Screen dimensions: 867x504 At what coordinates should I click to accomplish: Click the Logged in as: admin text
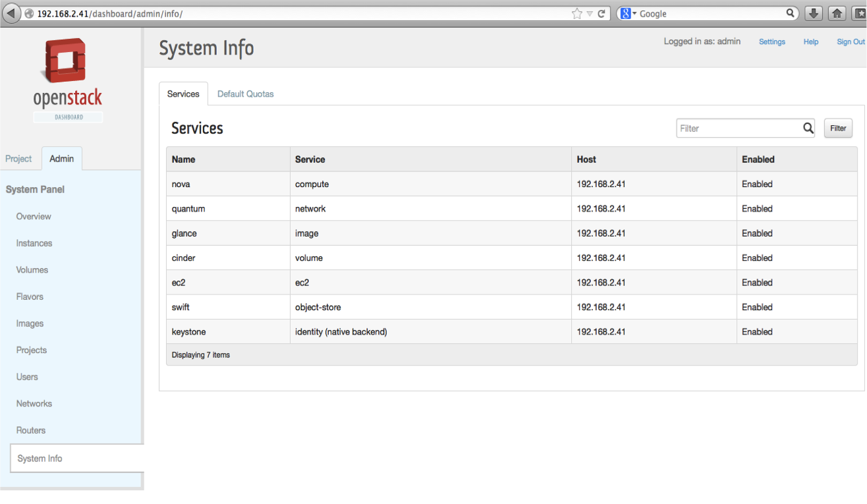tap(702, 42)
